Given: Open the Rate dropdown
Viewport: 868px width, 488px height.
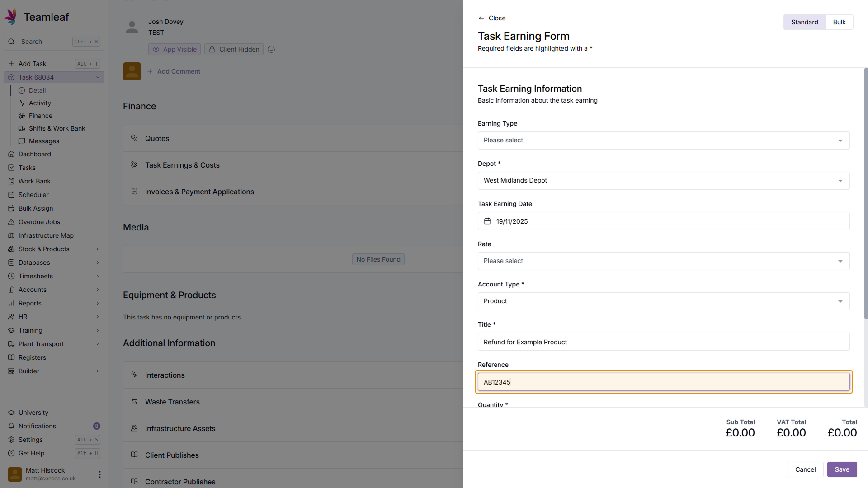Looking at the screenshot, I should pos(663,261).
